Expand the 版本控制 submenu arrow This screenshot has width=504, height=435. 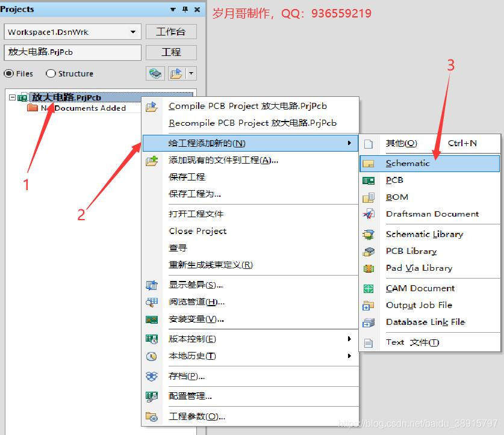[349, 339]
